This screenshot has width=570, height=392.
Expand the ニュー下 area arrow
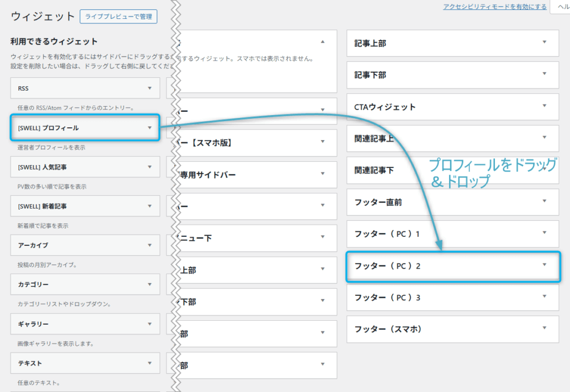coord(323,237)
